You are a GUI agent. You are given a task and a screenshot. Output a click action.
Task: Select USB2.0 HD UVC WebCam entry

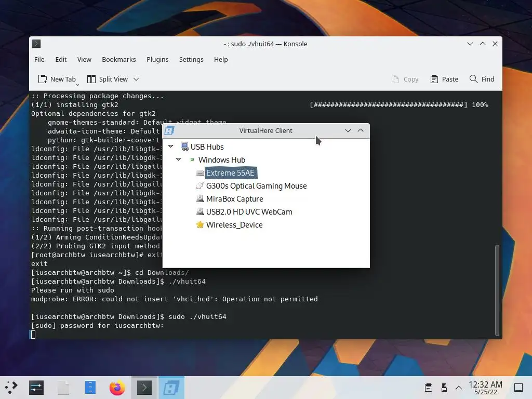249,212
